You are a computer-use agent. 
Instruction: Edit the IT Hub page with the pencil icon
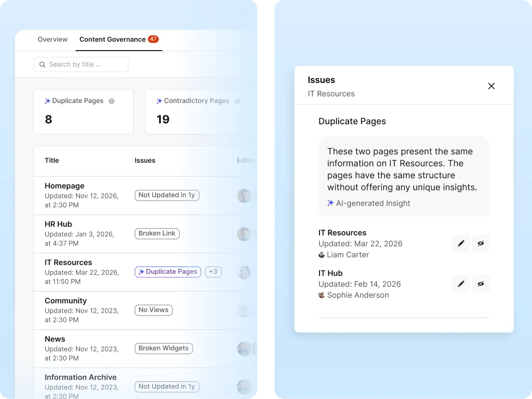coord(461,284)
